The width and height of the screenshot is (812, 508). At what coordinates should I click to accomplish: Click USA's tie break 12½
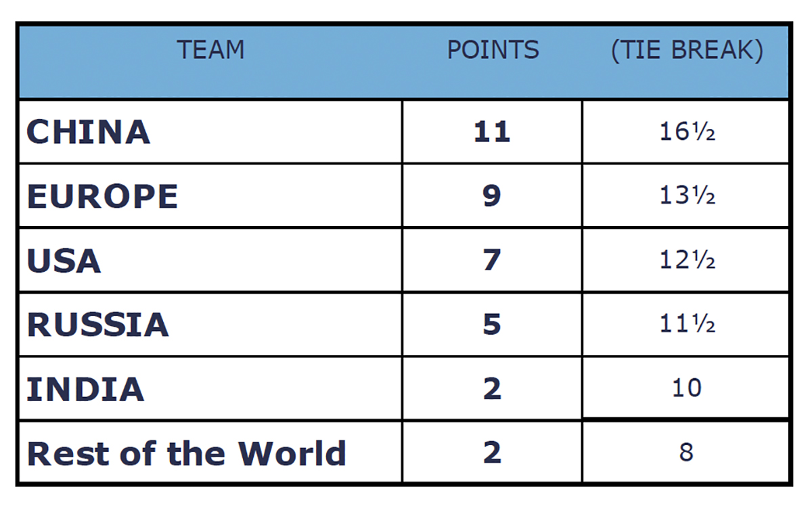pyautogui.click(x=687, y=260)
